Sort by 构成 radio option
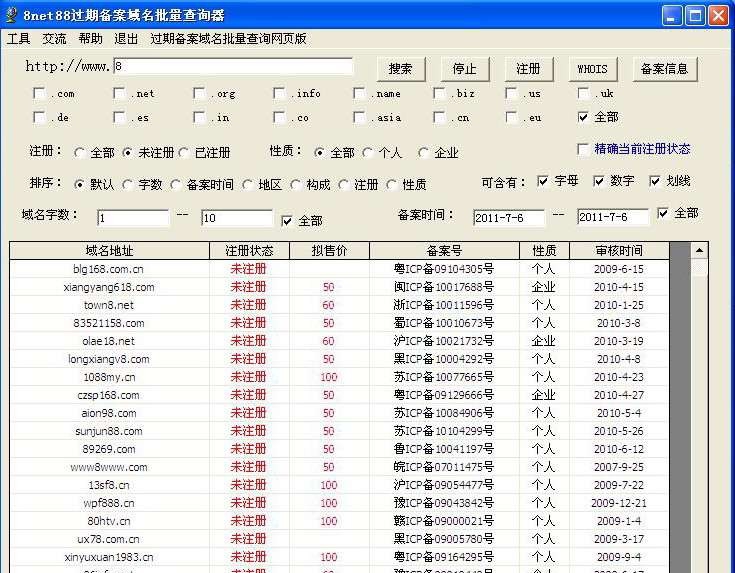This screenshot has width=735, height=573. pyautogui.click(x=295, y=185)
